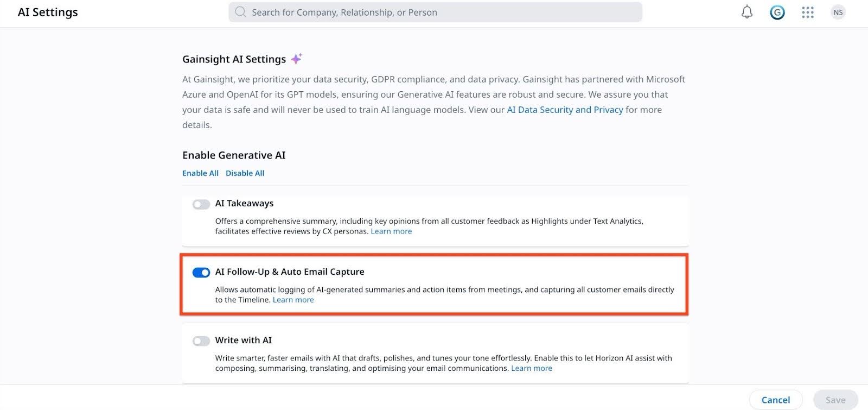Open the apps grid launcher

(808, 12)
